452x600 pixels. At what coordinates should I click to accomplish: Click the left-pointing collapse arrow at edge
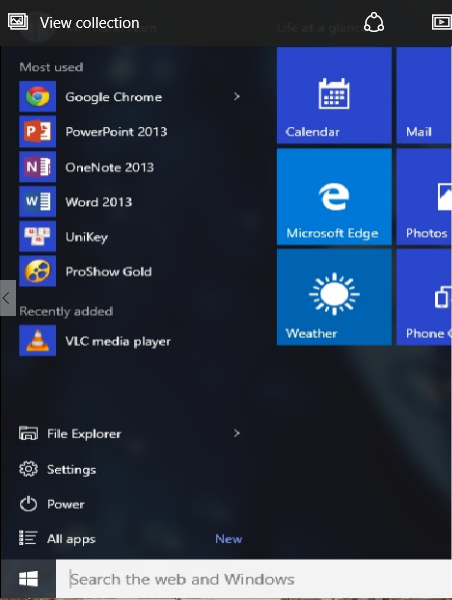click(x=8, y=298)
